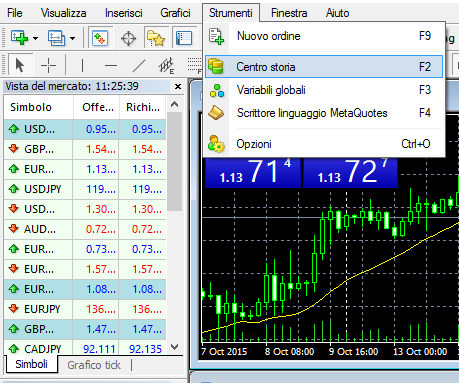The height and width of the screenshot is (383, 459).
Task: Toggle the Navigator folder-star icon
Action: click(156, 38)
